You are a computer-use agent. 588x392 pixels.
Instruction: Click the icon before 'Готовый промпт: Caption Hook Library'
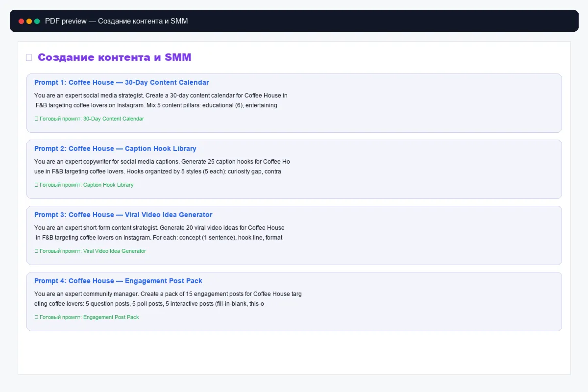point(36,185)
